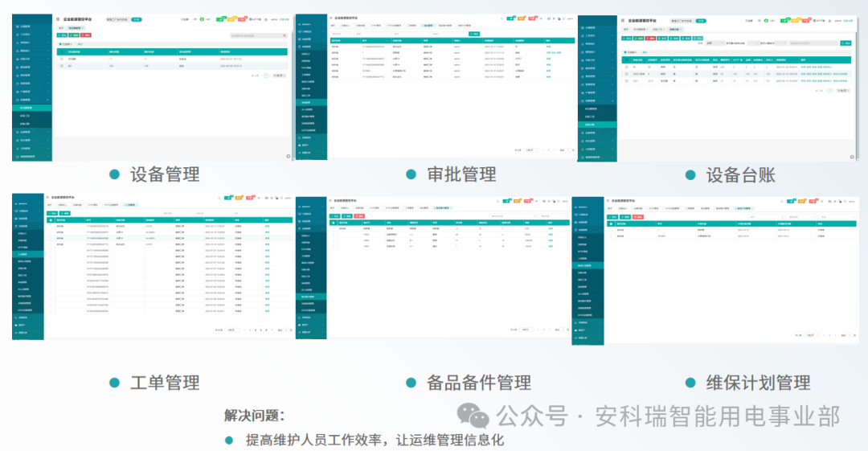Tick header select-all checkbox in 设备台账 table

click(627, 59)
